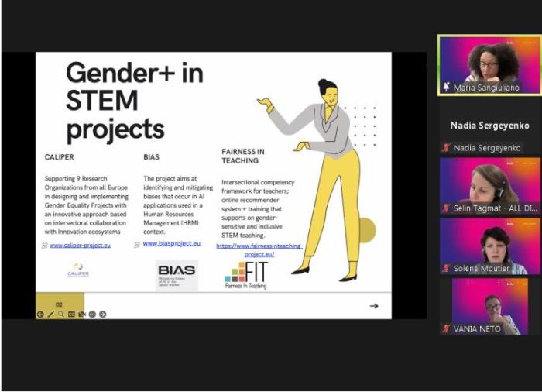Click the next slide arrow in slideshow toolbar

(x=102, y=315)
